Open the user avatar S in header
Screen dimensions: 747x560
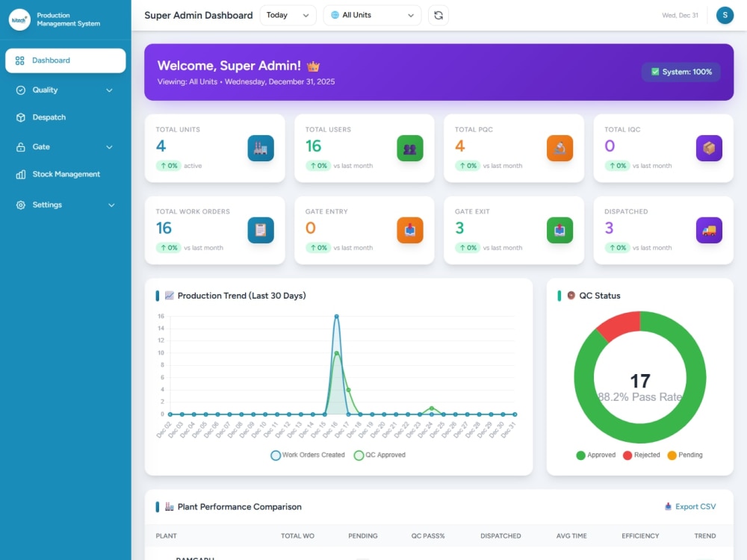725,15
